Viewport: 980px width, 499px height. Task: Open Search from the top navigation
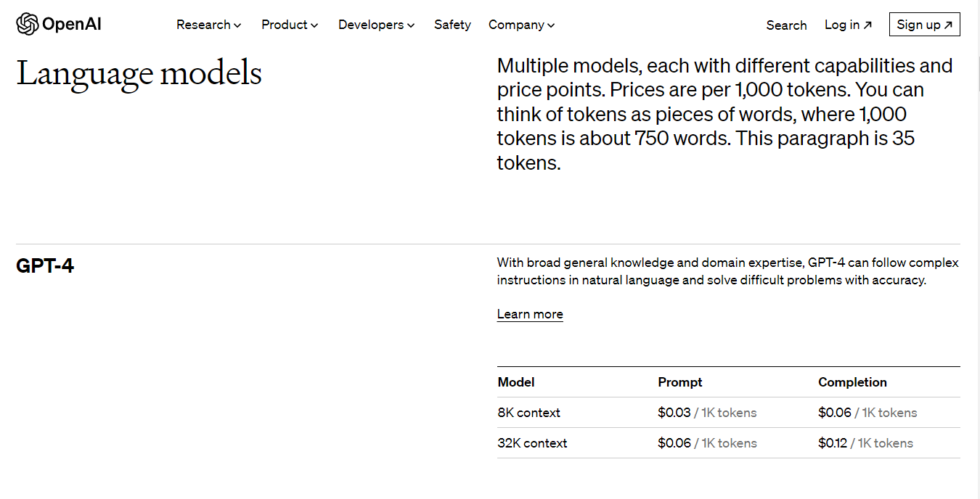[786, 25]
